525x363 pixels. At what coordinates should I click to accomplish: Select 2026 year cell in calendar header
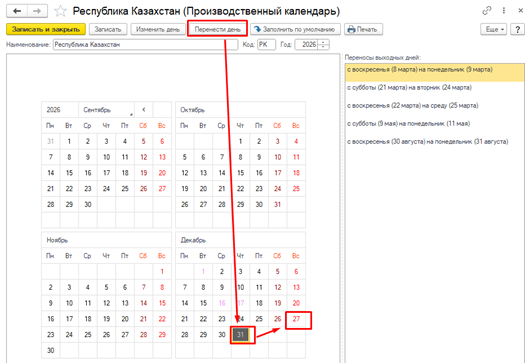click(x=60, y=110)
